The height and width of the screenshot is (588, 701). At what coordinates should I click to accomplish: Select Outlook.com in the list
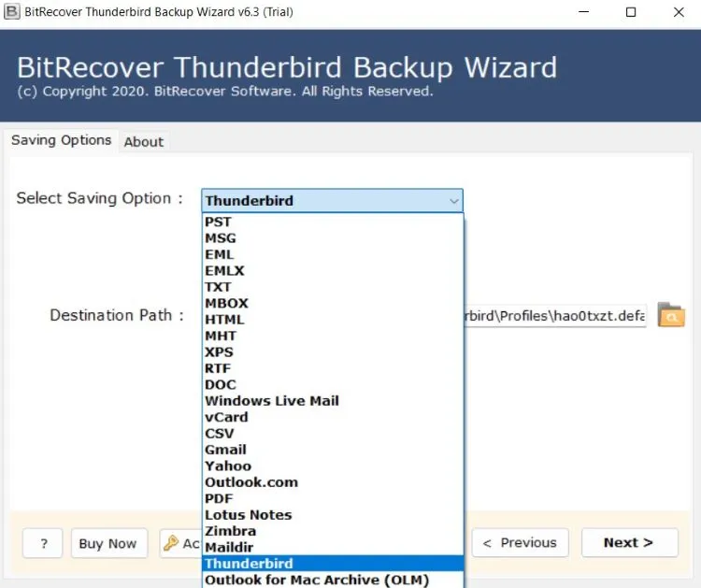click(333, 482)
